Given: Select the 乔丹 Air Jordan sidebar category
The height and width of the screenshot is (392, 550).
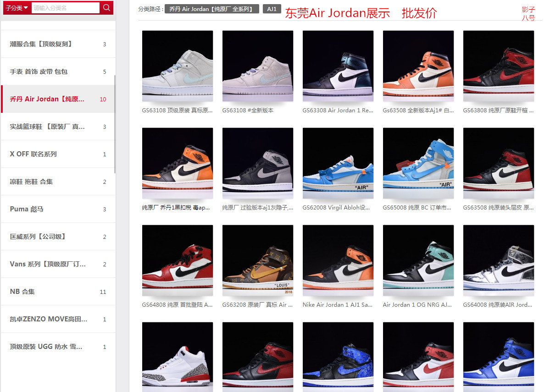Looking at the screenshot, I should pyautogui.click(x=58, y=99).
